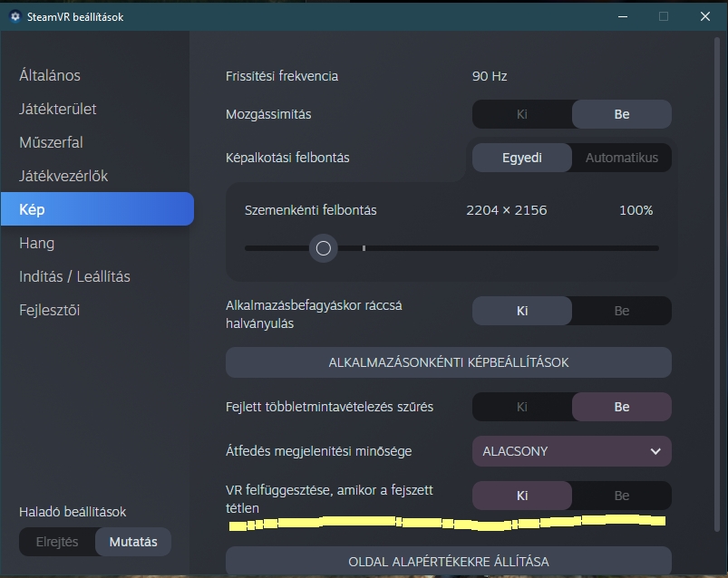Switch to the Hang settings tab
Viewport: 728px width, 578px height.
(x=37, y=243)
